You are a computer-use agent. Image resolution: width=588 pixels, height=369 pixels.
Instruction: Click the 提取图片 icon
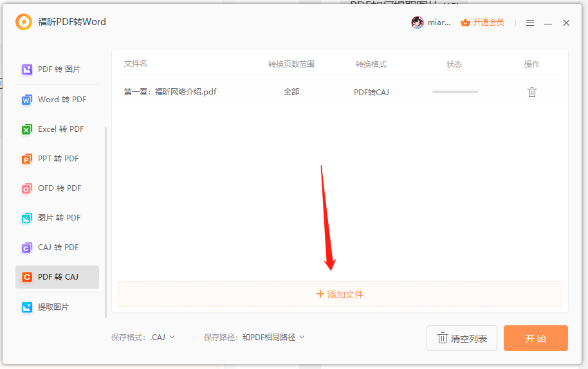pyautogui.click(x=26, y=307)
